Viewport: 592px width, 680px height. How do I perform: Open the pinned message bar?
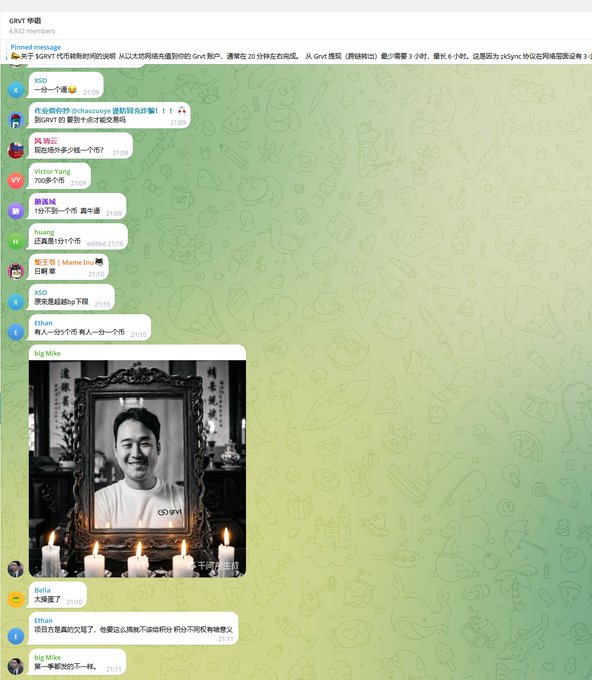pos(299,52)
